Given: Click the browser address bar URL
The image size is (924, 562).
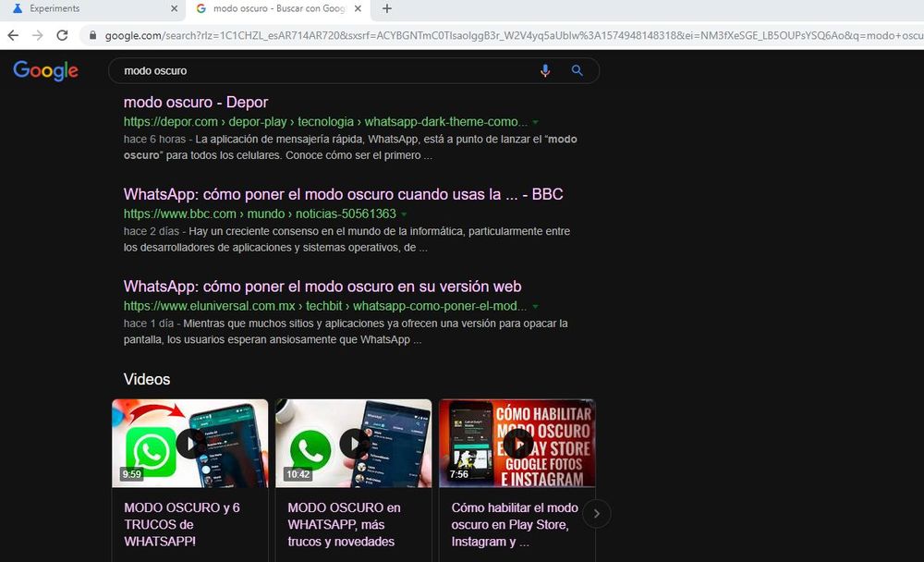Looking at the screenshot, I should click(513, 35).
